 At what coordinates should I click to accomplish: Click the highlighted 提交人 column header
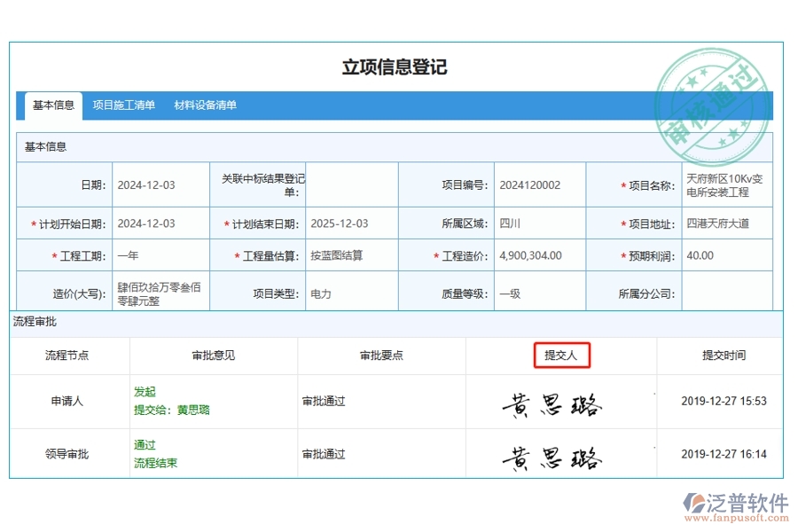click(x=563, y=354)
